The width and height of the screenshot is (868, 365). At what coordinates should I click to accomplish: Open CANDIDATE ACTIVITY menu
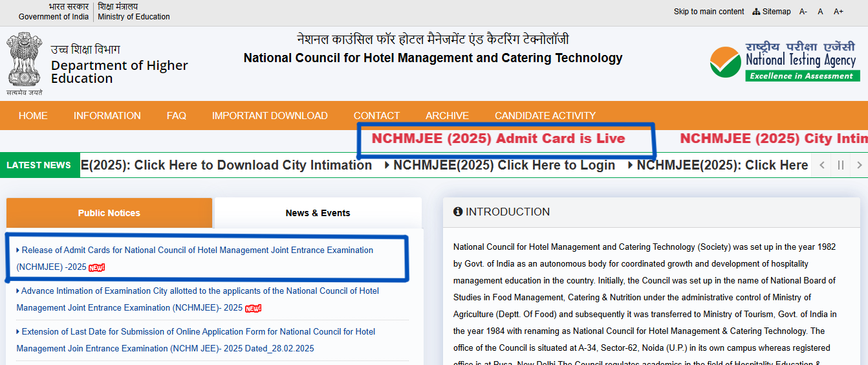tap(545, 116)
